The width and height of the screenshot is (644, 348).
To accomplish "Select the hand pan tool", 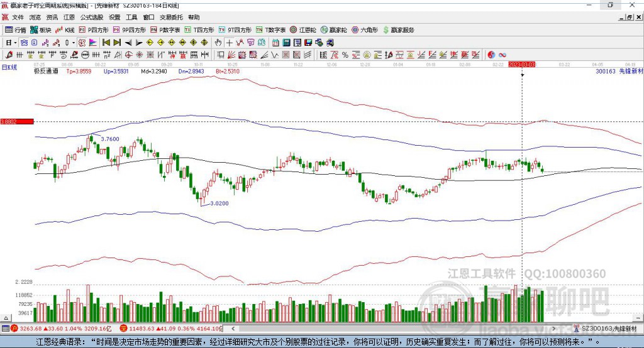I will [218, 43].
